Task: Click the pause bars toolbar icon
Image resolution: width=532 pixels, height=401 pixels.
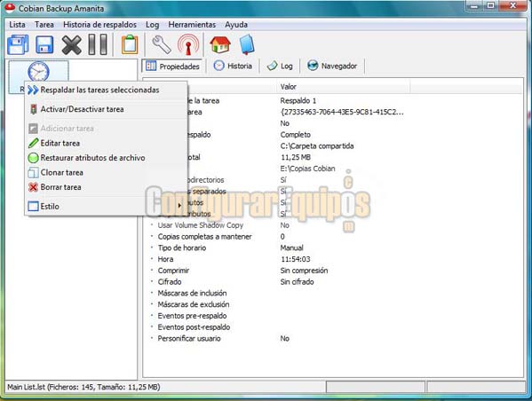Action: click(98, 44)
